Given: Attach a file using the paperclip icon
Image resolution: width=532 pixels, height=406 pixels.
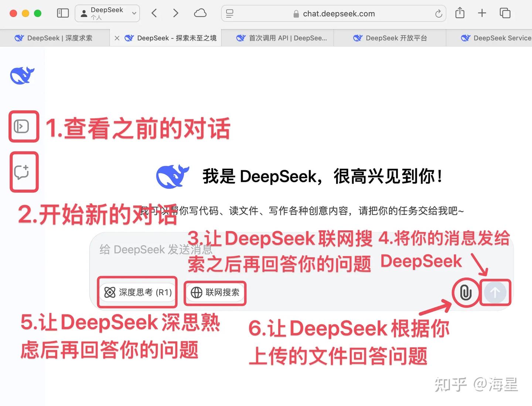Looking at the screenshot, I should pyautogui.click(x=465, y=292).
